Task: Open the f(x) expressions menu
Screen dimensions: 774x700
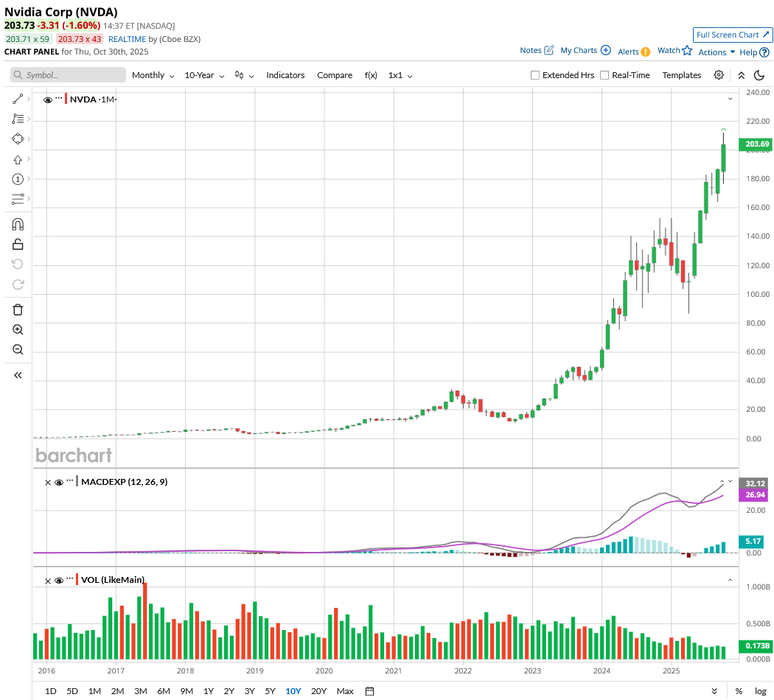Action: tap(371, 75)
